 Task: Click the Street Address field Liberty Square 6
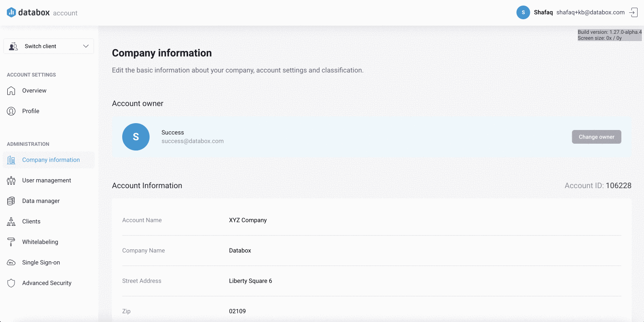250,281
